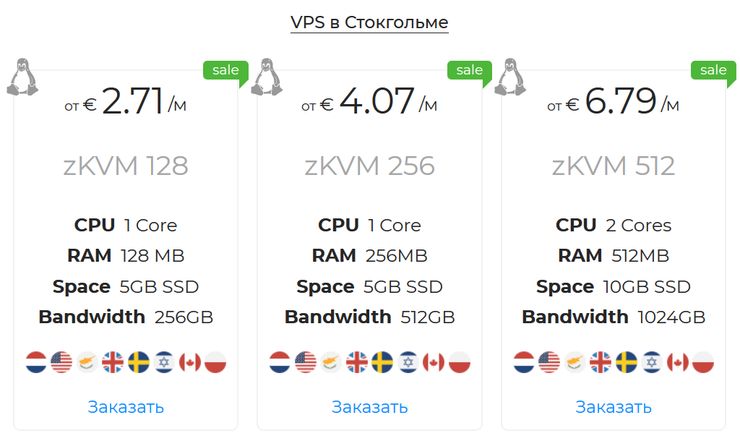Choose the Canada flag in zKVM 256 card

click(434, 362)
